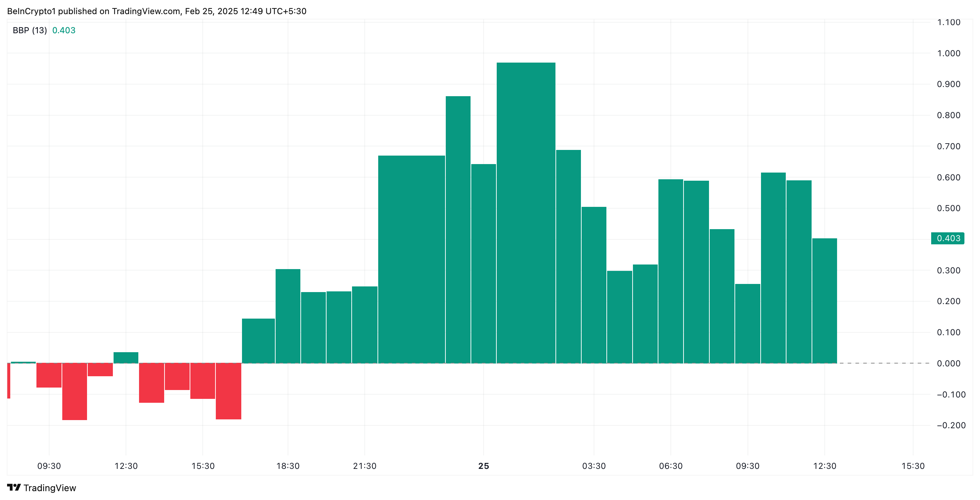Click the 21:30 time axis label
The width and height of the screenshot is (980, 500).
(x=364, y=466)
